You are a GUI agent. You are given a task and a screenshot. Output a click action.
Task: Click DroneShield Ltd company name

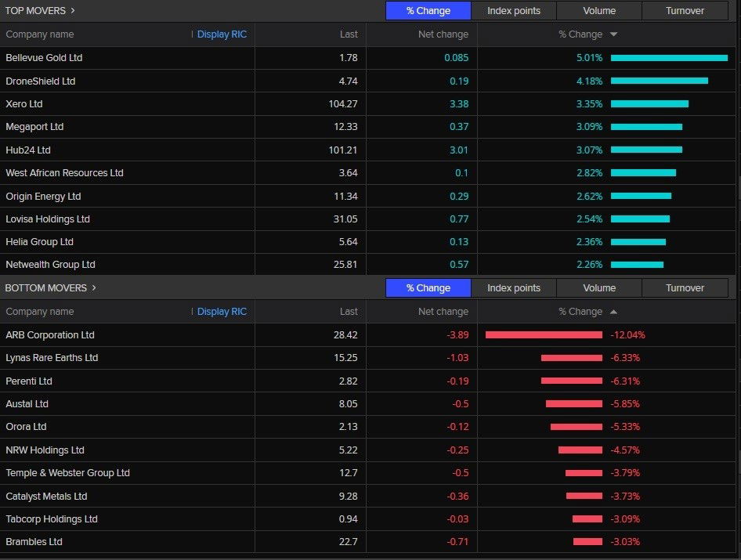(41, 81)
